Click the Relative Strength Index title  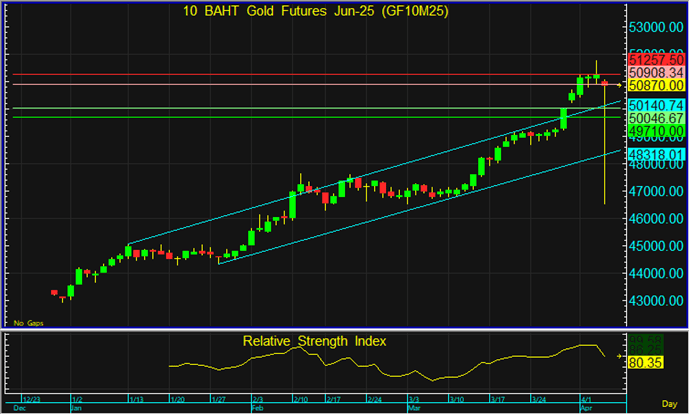coord(315,341)
